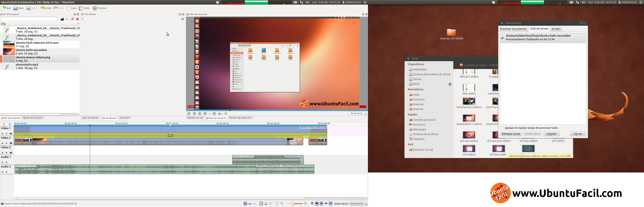This screenshot has width=644, height=207.
Task: Click the timeline zoom out magnifier
Action: [282, 204]
